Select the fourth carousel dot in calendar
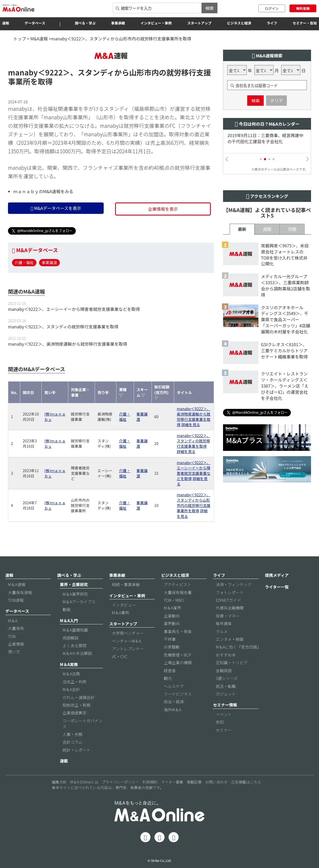The height and width of the screenshot is (868, 319). (x=274, y=159)
